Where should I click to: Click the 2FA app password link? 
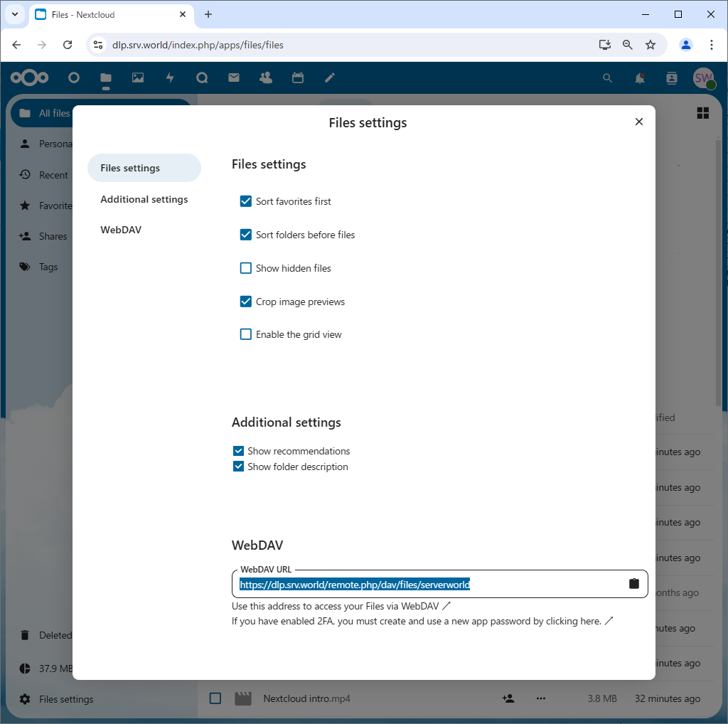(x=422, y=621)
